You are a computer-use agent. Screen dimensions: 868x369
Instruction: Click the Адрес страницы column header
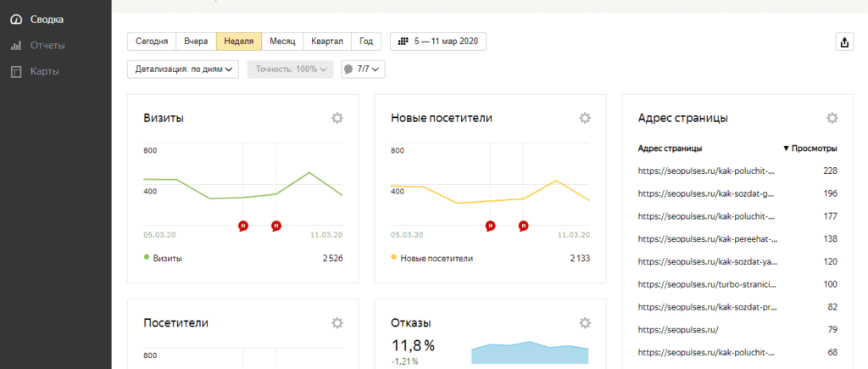click(670, 148)
